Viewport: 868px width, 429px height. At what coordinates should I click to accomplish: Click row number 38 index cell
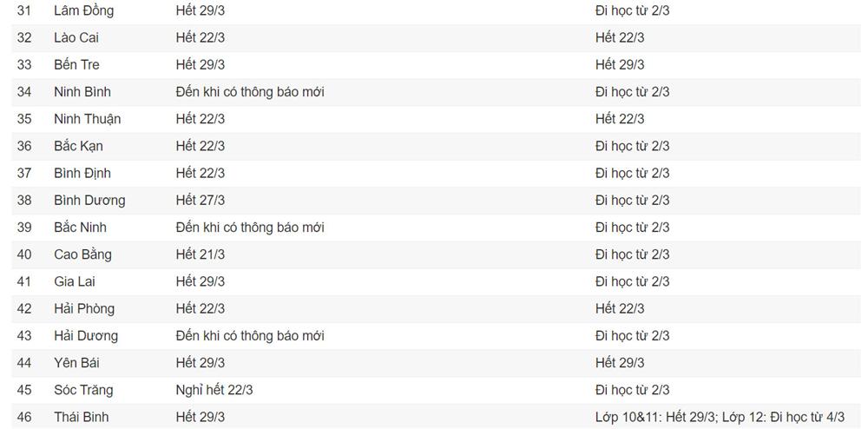24,200
